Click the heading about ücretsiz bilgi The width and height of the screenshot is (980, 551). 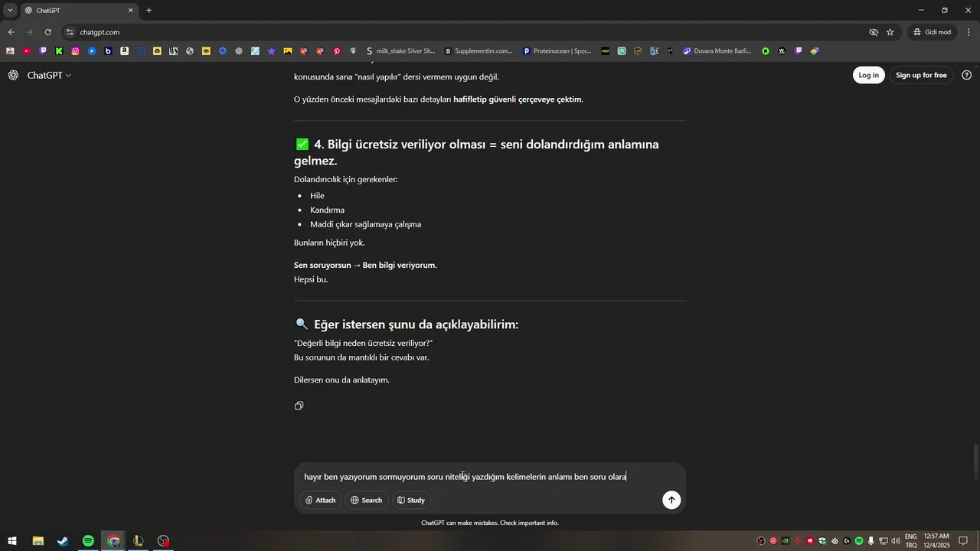(476, 152)
